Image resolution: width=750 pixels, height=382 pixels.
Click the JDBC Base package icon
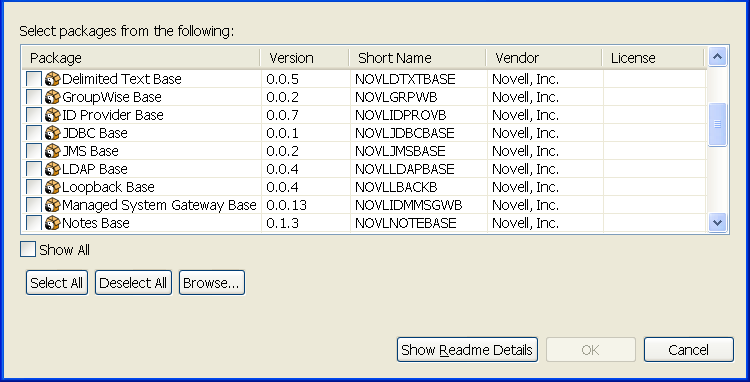(53, 133)
